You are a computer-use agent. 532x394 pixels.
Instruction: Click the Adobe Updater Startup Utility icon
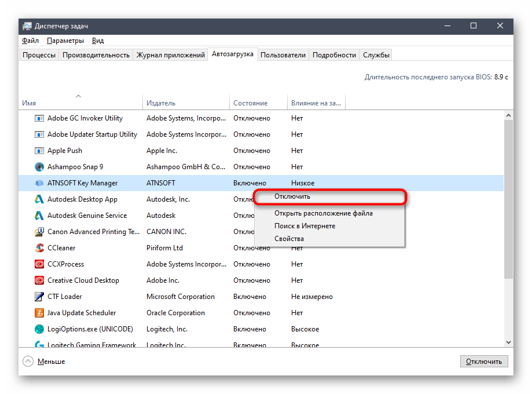point(39,134)
